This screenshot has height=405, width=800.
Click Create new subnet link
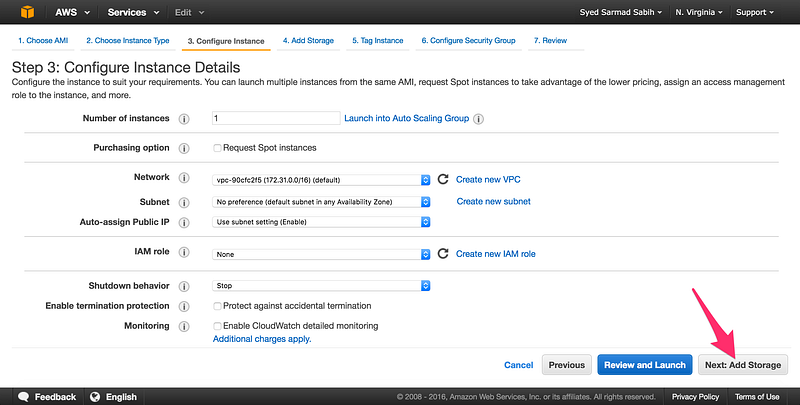pos(493,201)
